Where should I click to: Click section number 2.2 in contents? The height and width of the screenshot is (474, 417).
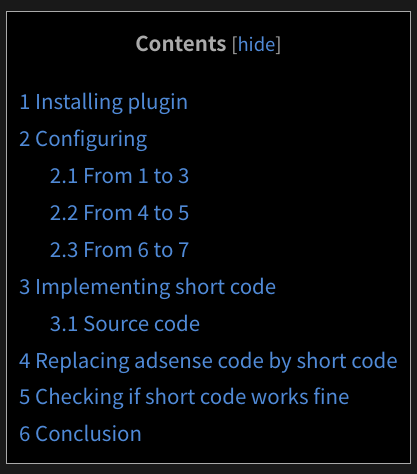(x=64, y=213)
